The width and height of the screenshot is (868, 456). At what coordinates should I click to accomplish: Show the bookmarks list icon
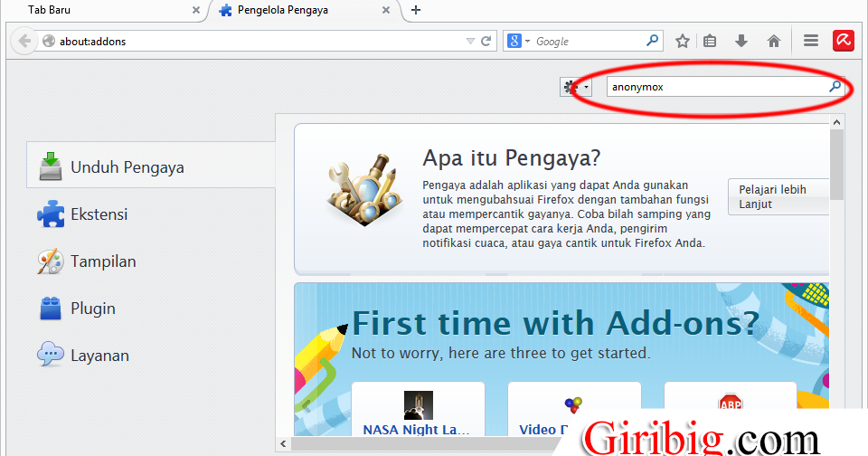710,41
